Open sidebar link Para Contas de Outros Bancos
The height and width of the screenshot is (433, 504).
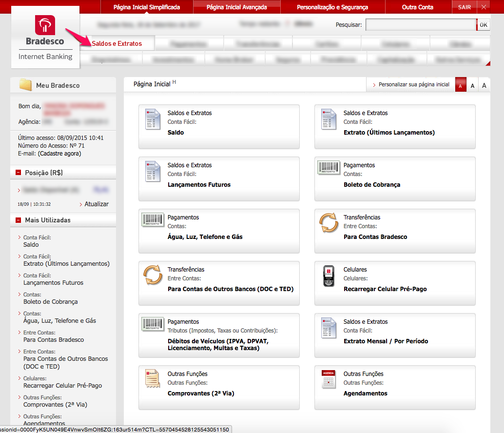pos(66,363)
